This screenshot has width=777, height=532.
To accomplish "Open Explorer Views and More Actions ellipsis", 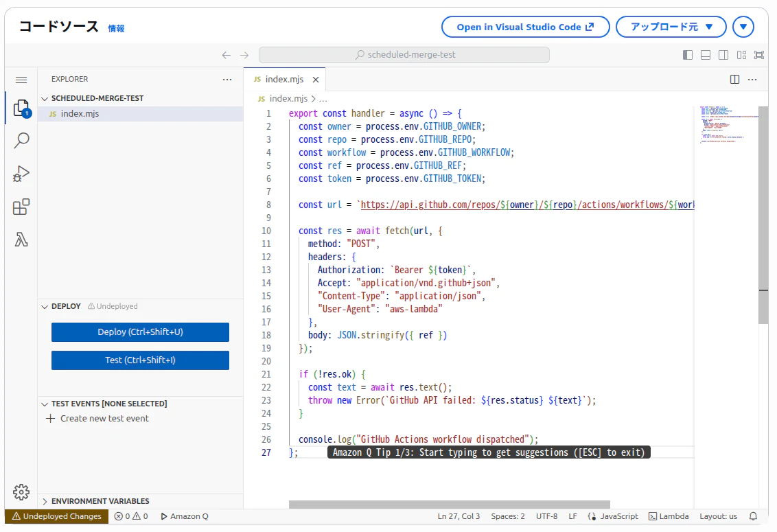I will coord(227,80).
